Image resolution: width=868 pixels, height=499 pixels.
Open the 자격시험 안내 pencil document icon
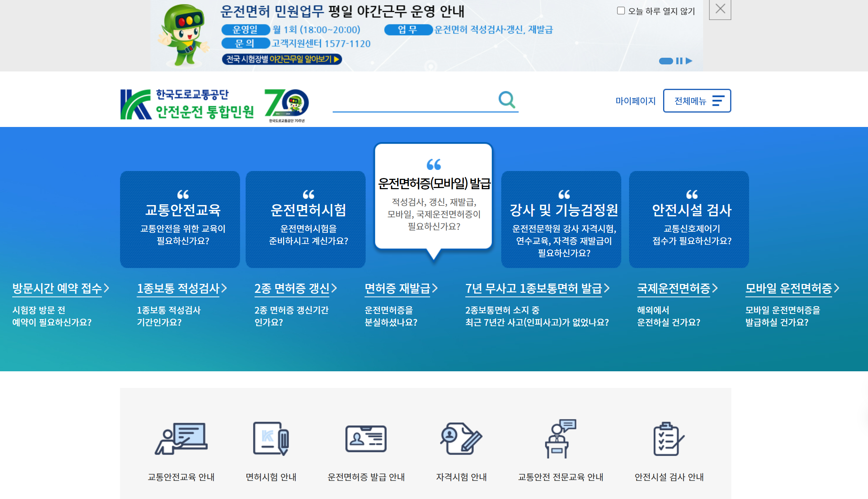[x=461, y=439]
